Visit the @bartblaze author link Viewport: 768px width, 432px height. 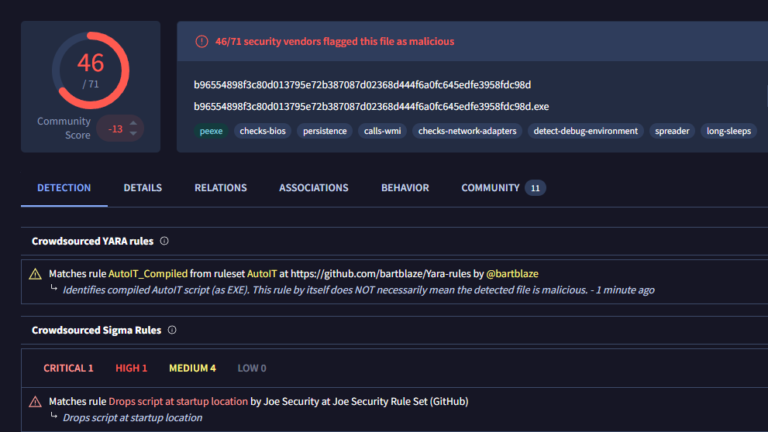pyautogui.click(x=514, y=273)
